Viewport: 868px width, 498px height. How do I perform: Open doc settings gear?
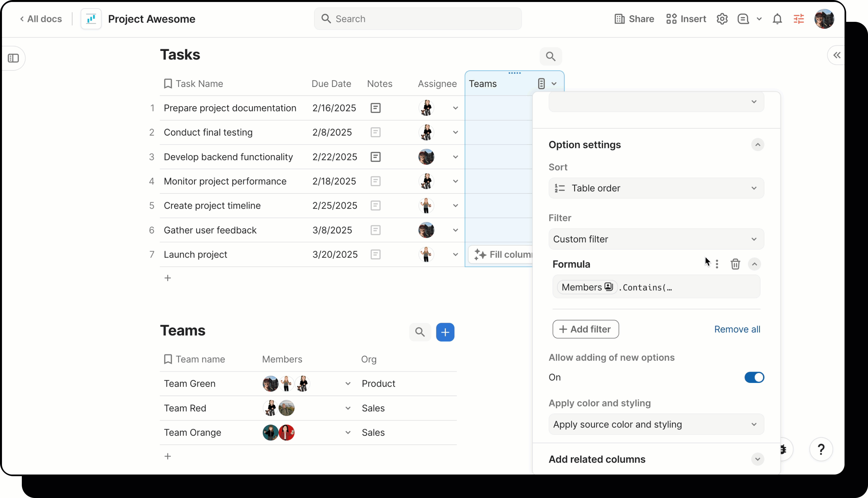(722, 19)
